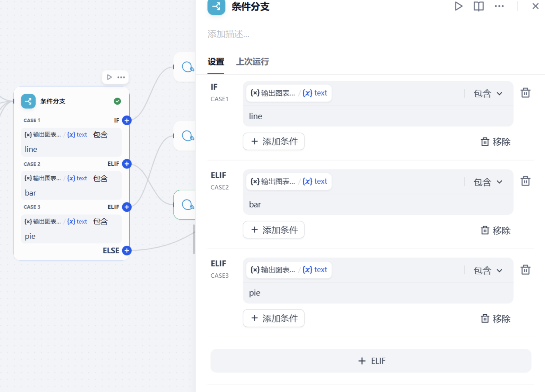
Task: Open the panel's three-dot more menu
Action: pyautogui.click(x=499, y=6)
